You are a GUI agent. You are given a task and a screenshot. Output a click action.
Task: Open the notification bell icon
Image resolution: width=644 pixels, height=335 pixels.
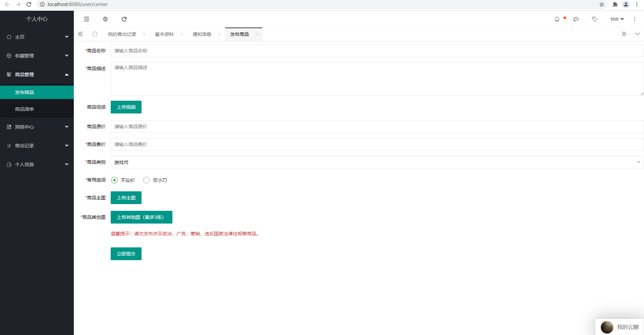coord(557,19)
